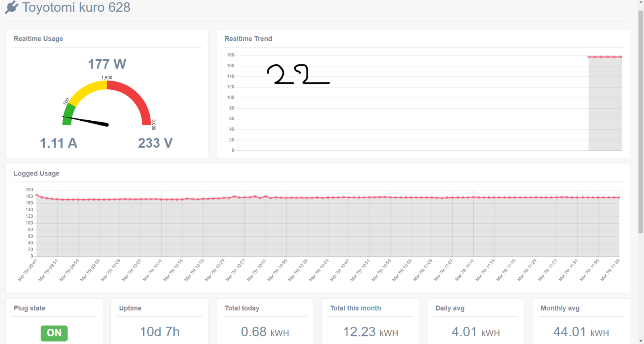Click the Logged Usage panel heading
The width and height of the screenshot is (644, 344).
tap(37, 173)
